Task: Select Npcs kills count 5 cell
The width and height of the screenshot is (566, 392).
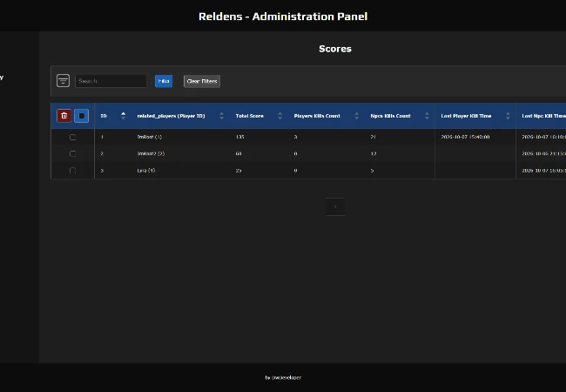Action: [x=372, y=171]
